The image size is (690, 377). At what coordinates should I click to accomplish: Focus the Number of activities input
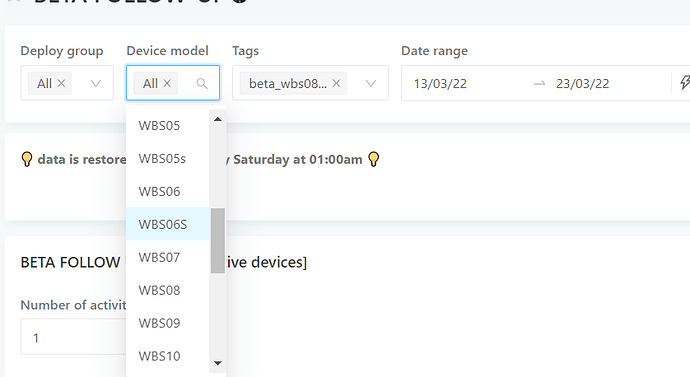[73, 337]
